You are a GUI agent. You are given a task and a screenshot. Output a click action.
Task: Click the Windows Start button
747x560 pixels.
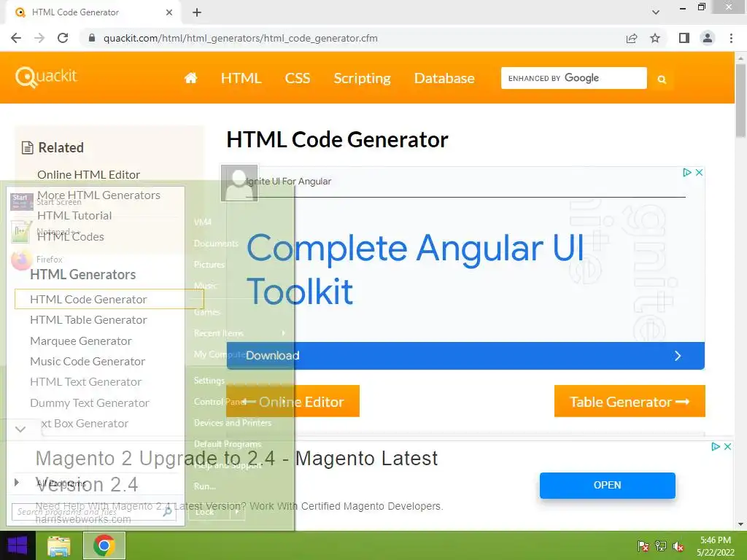(18, 545)
